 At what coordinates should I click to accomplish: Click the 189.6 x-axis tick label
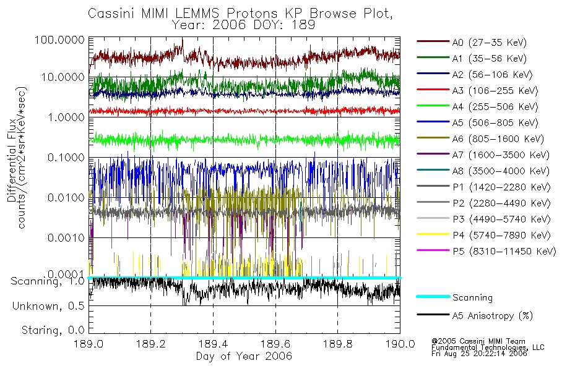coord(275,344)
